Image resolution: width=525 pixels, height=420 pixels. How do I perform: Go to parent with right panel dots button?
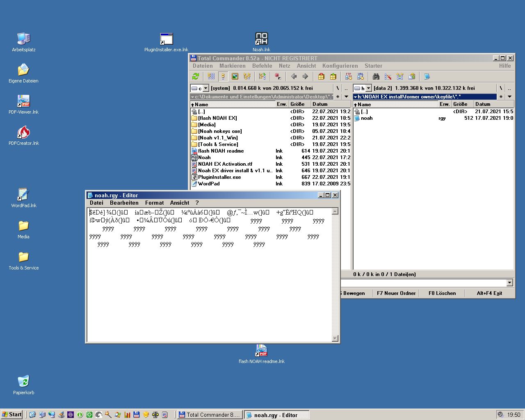tap(509, 88)
